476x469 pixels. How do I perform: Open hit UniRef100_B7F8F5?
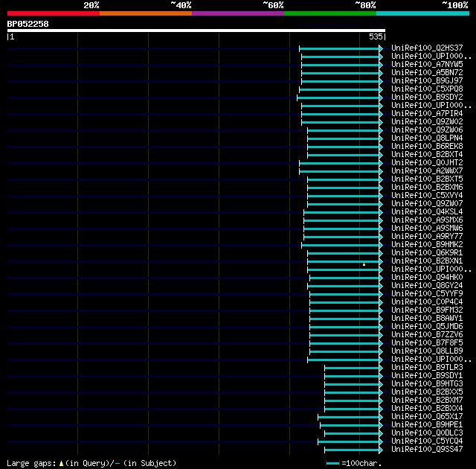[427, 343]
